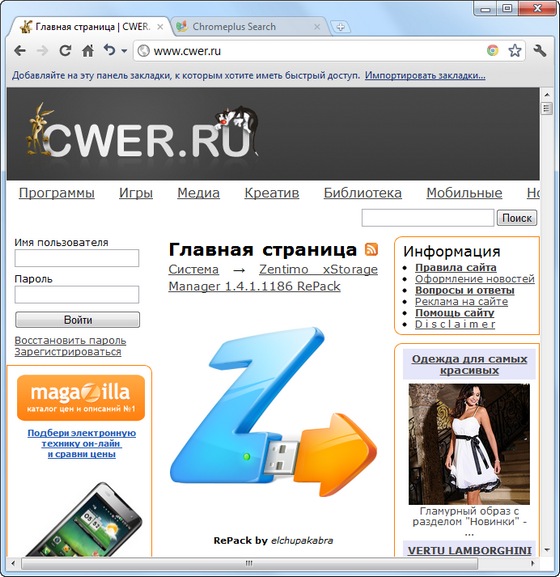The image size is (560, 577).
Task: Open the Библиотека menu section
Action: click(362, 193)
